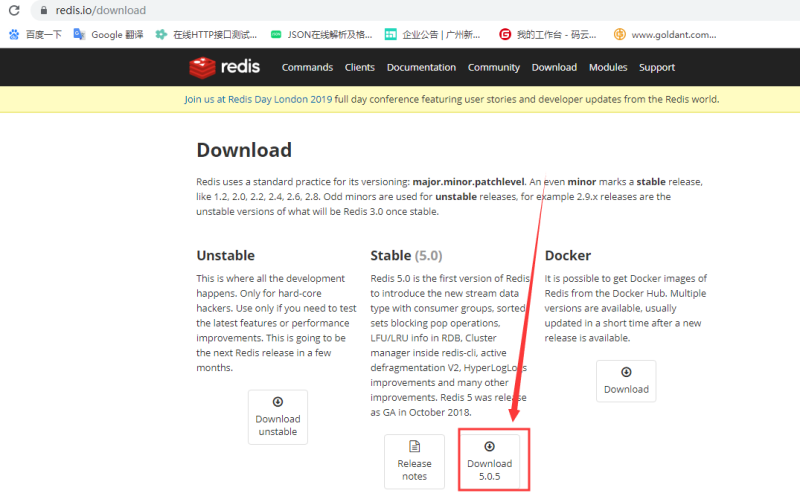Open the 百度一下 bookmark

(35, 35)
